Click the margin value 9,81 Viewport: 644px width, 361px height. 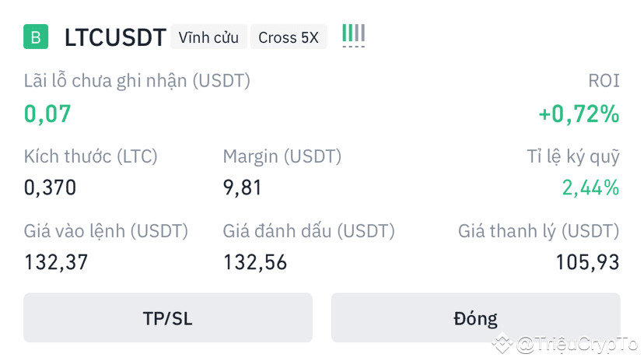click(243, 188)
